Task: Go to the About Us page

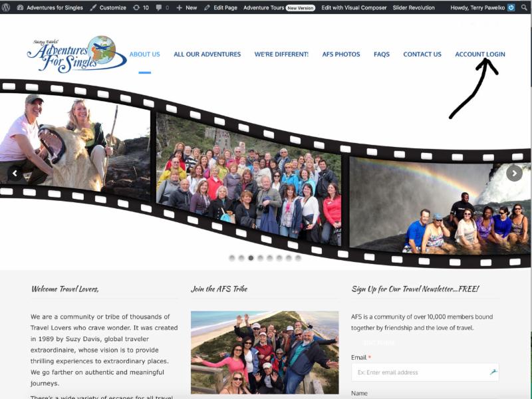Action: point(144,55)
